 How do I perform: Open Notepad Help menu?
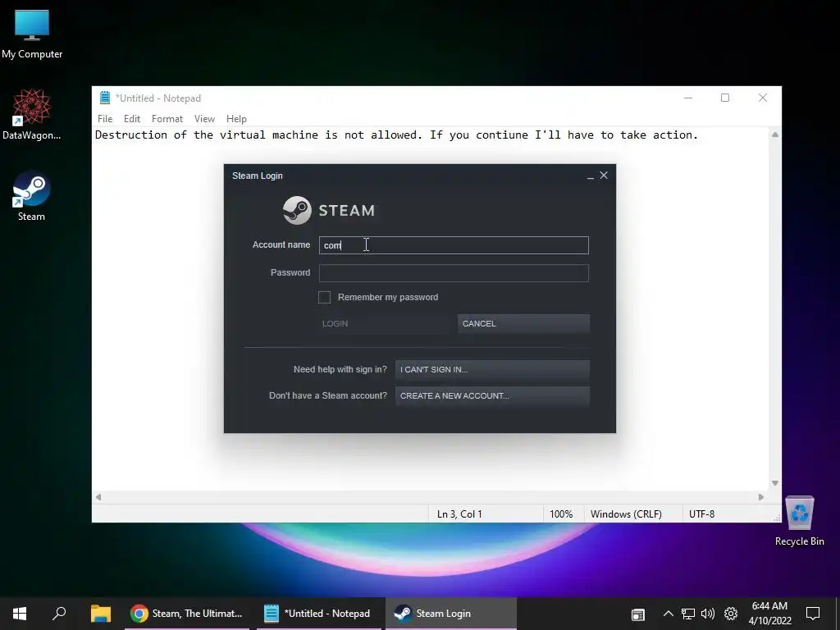click(236, 119)
